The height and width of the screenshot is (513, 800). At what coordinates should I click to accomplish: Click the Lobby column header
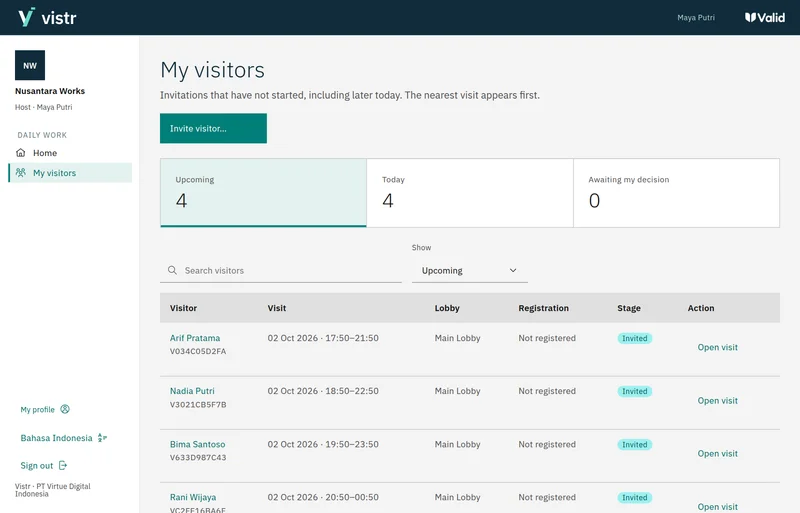coord(447,308)
